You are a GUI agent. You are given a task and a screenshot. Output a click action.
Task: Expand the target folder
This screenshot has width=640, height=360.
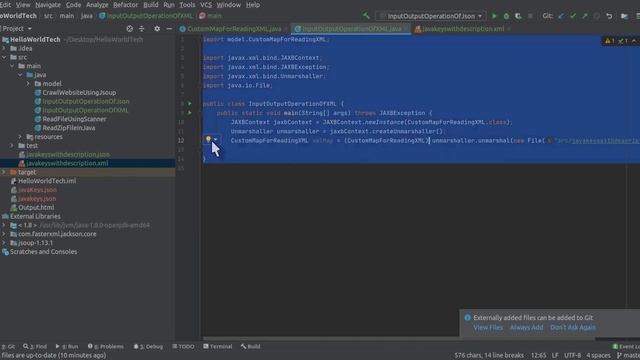coord(4,172)
